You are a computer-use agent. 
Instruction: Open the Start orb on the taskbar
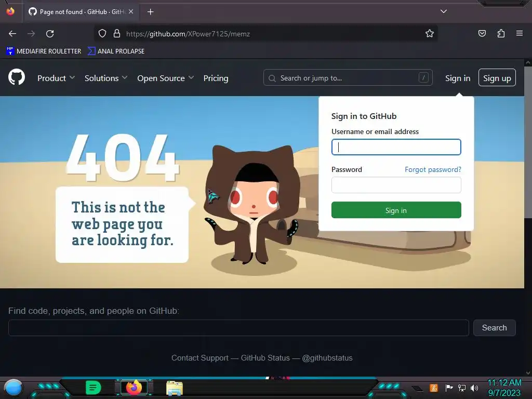[x=14, y=388]
